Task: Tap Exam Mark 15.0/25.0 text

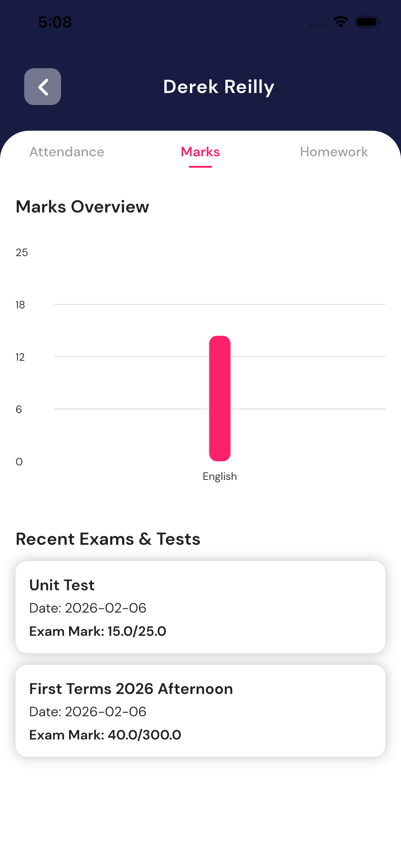Action: click(98, 631)
